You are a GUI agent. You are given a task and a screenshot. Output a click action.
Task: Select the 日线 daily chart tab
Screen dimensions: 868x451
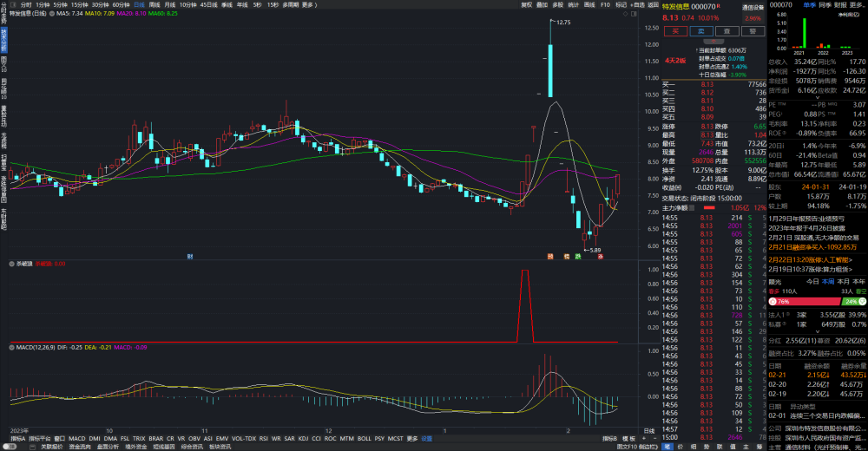140,4
